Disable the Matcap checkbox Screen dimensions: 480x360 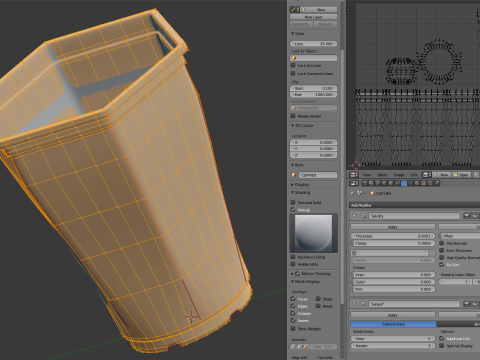293,210
